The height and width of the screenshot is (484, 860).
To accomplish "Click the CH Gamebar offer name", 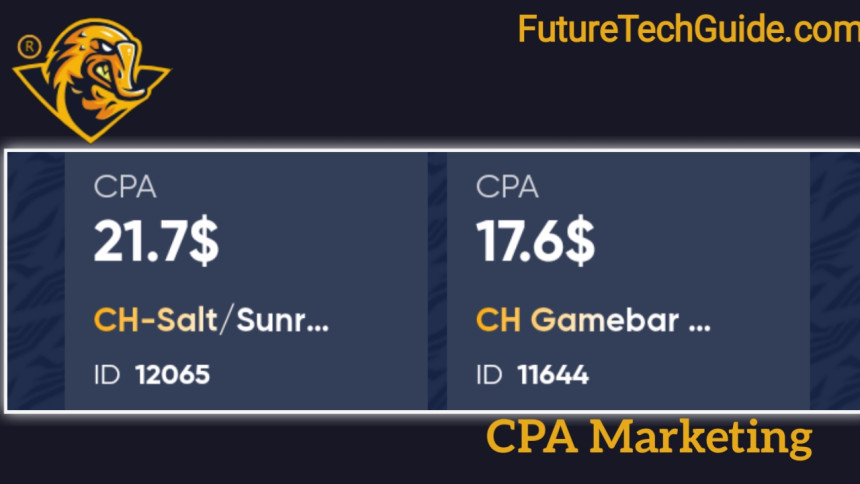I will click(x=593, y=320).
